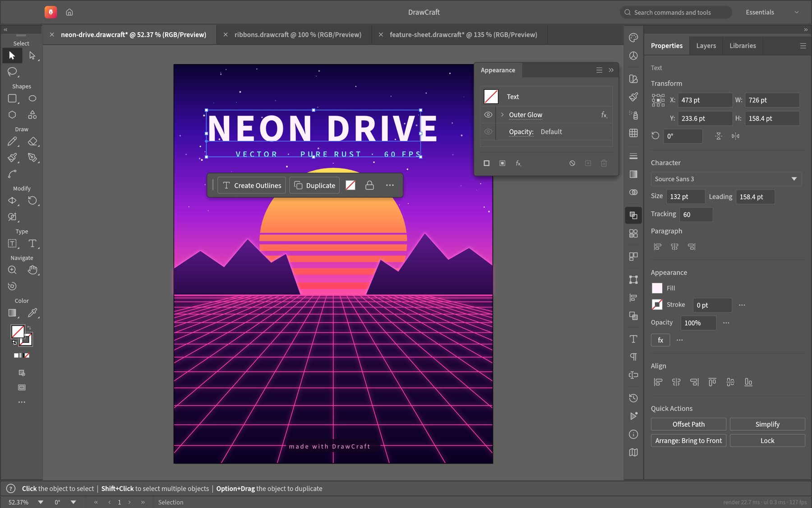Toggle visibility of the Outer Glow effect
This screenshot has height=508, width=812.
coord(488,115)
